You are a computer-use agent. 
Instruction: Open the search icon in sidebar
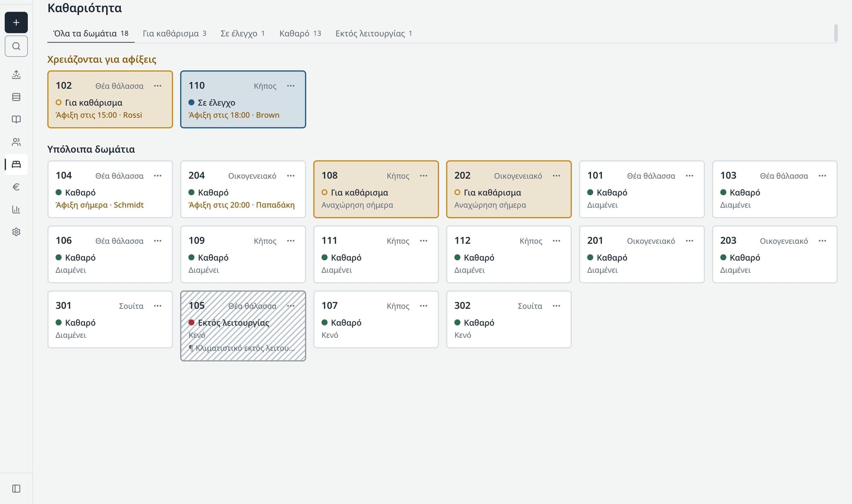(16, 46)
